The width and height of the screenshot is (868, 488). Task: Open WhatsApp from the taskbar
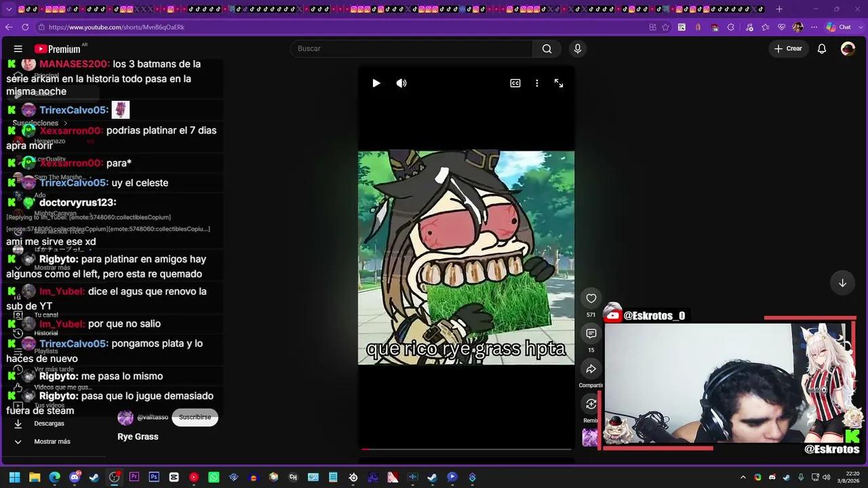[214, 477]
